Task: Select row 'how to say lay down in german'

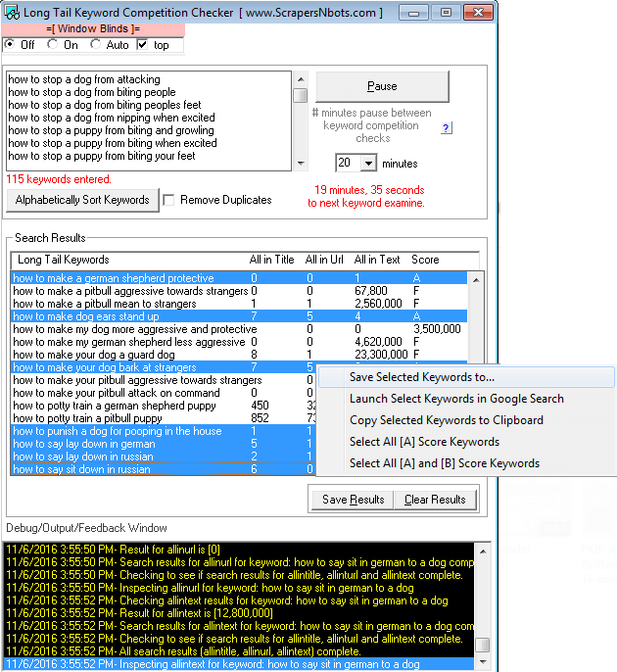Action: coord(164,444)
